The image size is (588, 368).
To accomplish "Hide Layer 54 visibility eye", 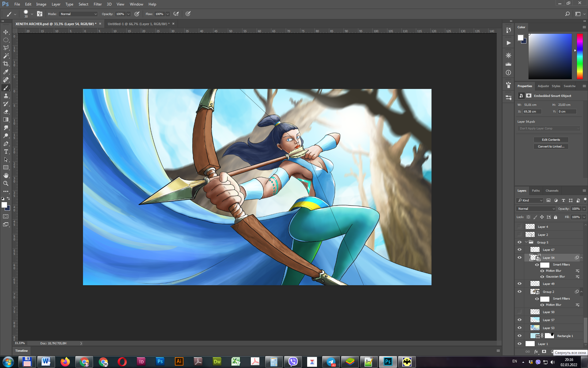I will tap(519, 258).
